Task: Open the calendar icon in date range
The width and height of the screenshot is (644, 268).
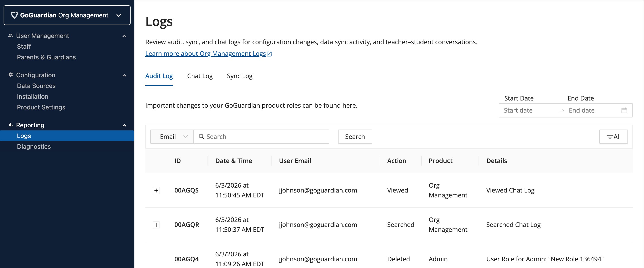Action: tap(624, 110)
